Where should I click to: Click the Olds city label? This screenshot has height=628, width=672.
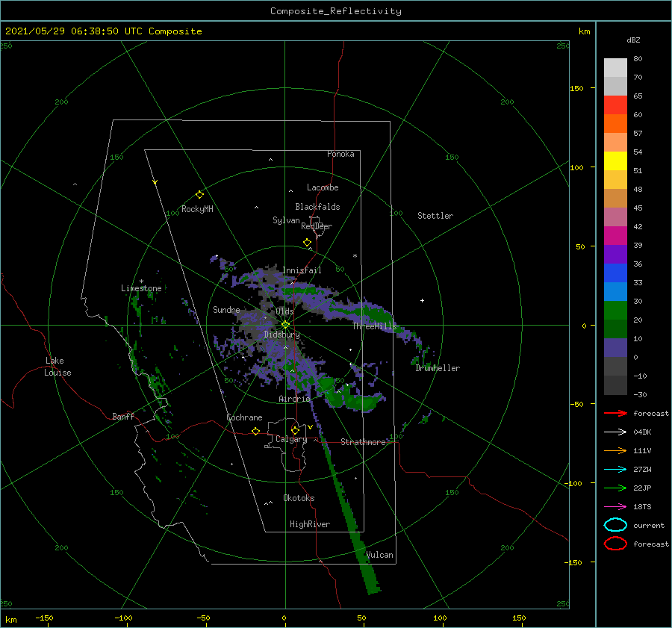click(284, 311)
